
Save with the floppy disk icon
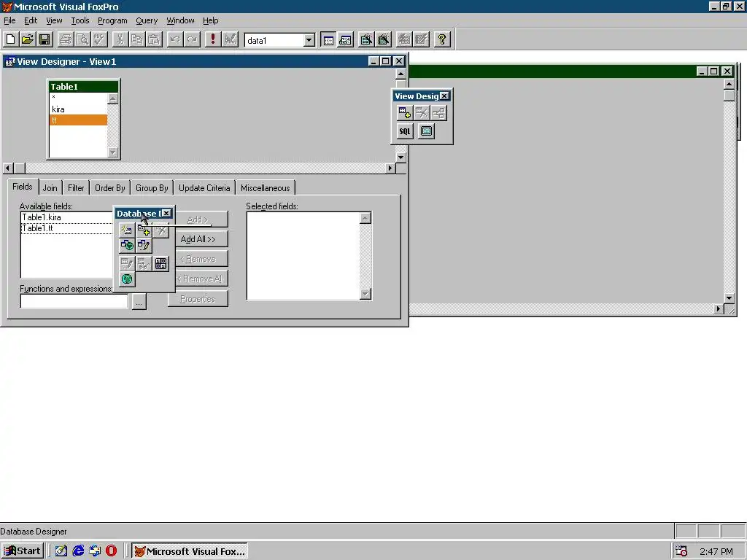tap(44, 39)
